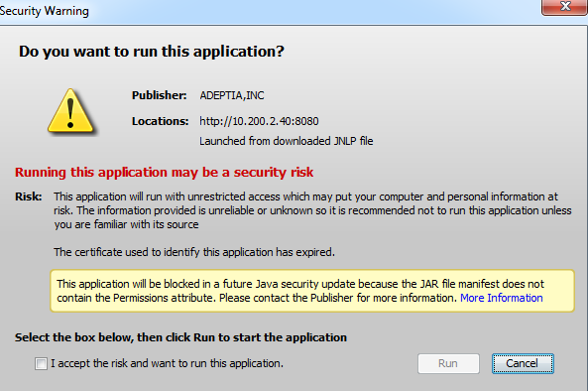
Task: Click the 'Publisher:' label
Action: [159, 95]
